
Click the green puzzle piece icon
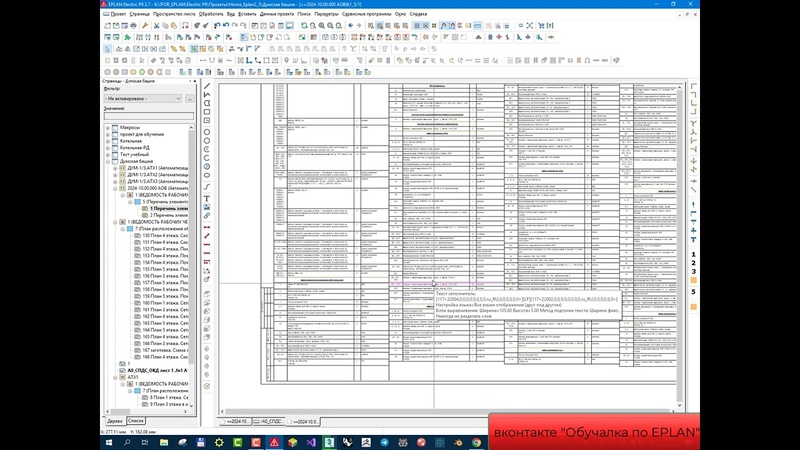127,37
